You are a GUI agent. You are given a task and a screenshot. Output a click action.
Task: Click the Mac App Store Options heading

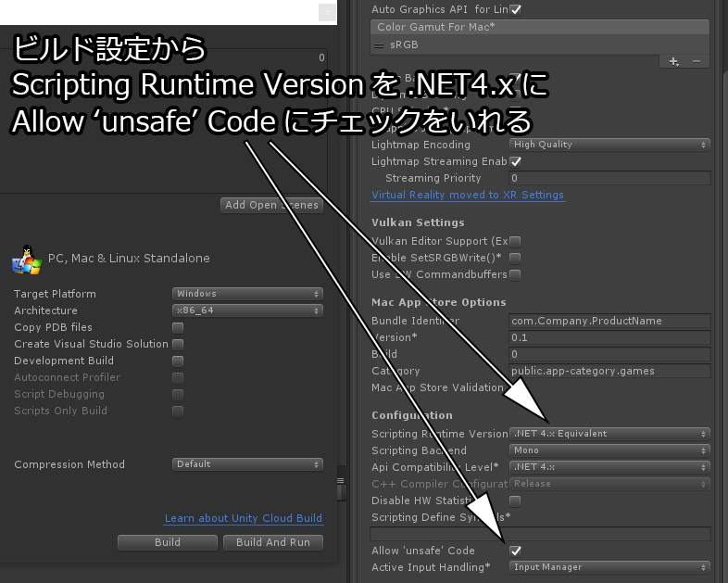point(439,302)
